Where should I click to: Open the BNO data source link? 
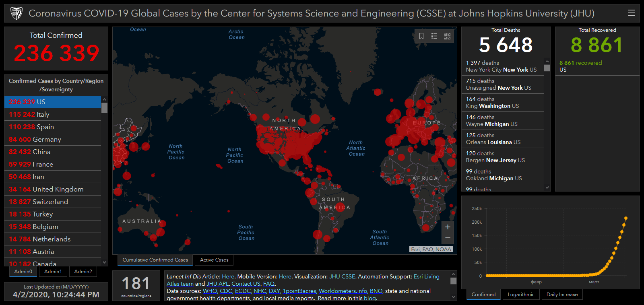click(376, 291)
